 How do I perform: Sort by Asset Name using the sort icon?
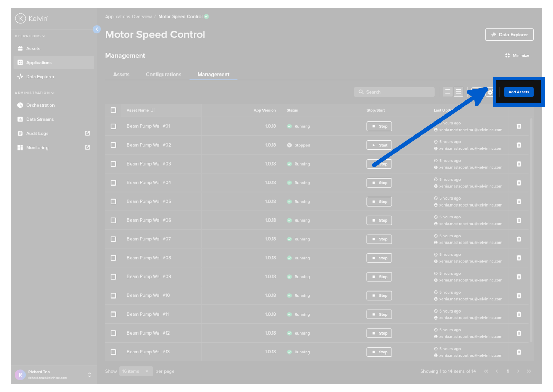[153, 110]
